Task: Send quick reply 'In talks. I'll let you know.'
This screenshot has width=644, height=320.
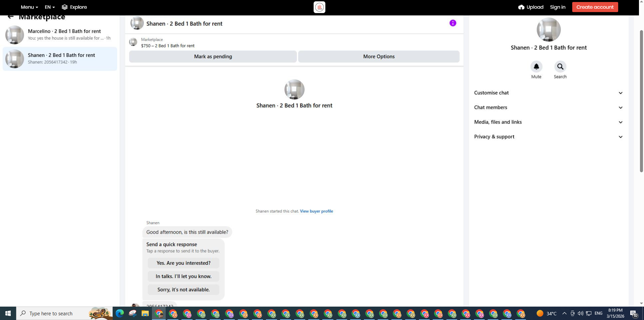Action: pos(183,276)
